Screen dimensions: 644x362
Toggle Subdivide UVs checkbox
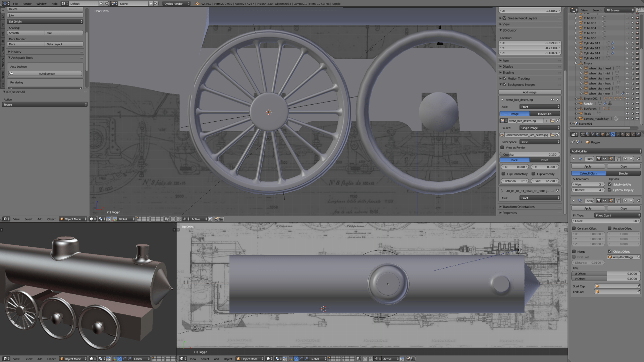[x=609, y=184]
